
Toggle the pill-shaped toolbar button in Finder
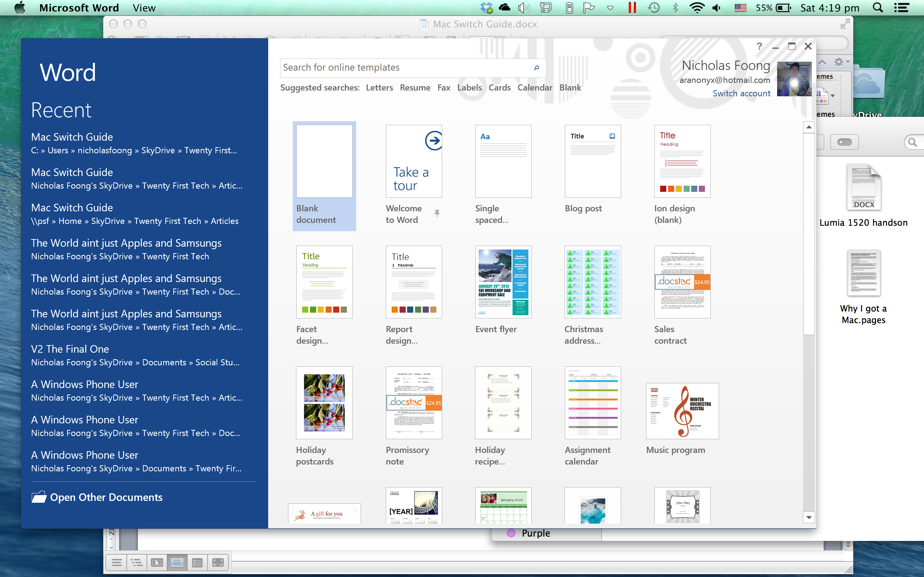[844, 142]
